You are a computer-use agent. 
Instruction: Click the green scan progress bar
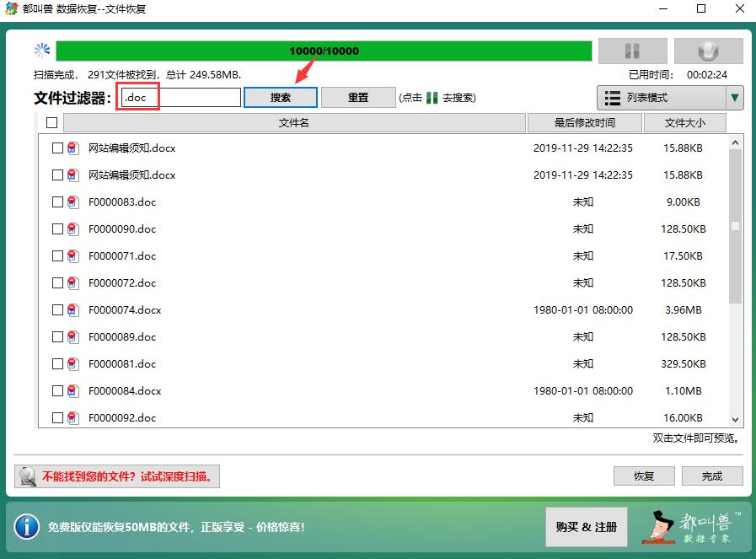(x=324, y=51)
